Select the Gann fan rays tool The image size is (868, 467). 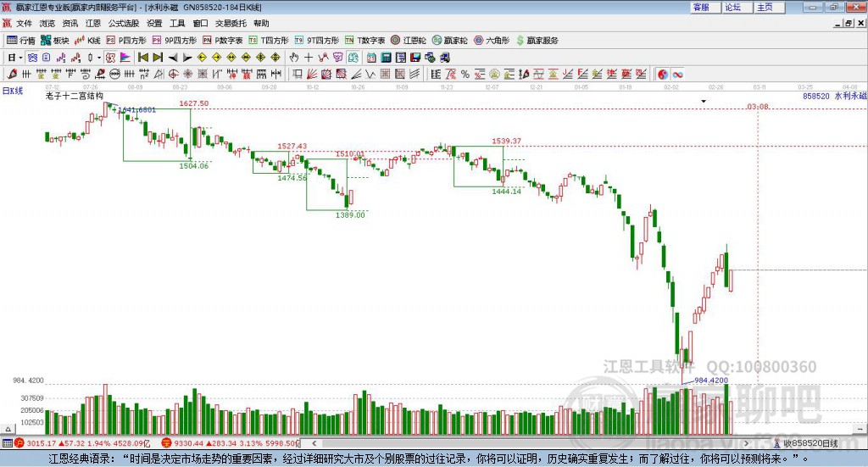[311, 74]
